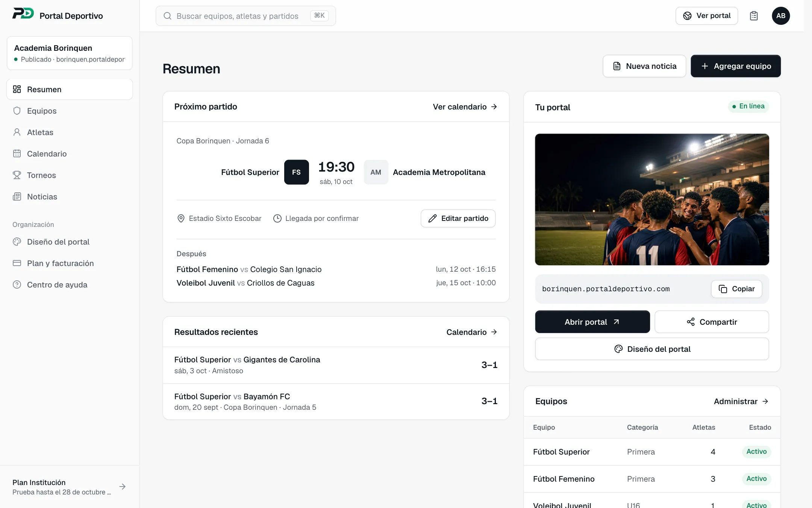Open Calendario link in Resultados recientes
Screen dimensions: 812x508
point(472,332)
